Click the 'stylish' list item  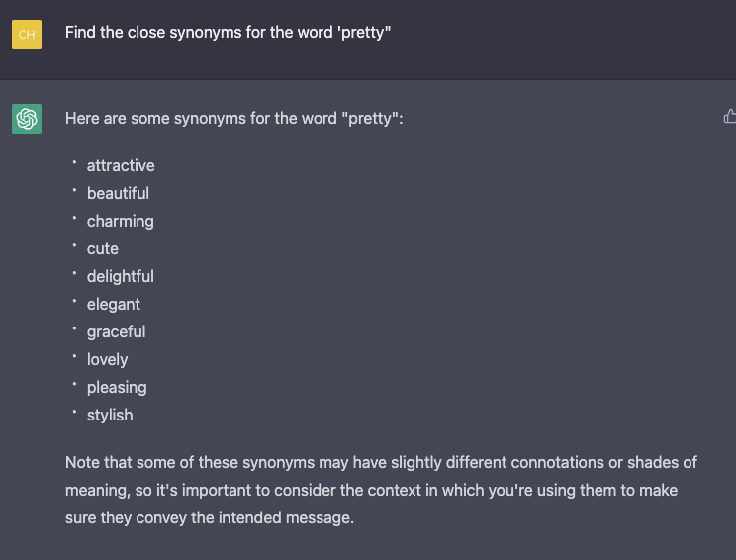pyautogui.click(x=110, y=415)
